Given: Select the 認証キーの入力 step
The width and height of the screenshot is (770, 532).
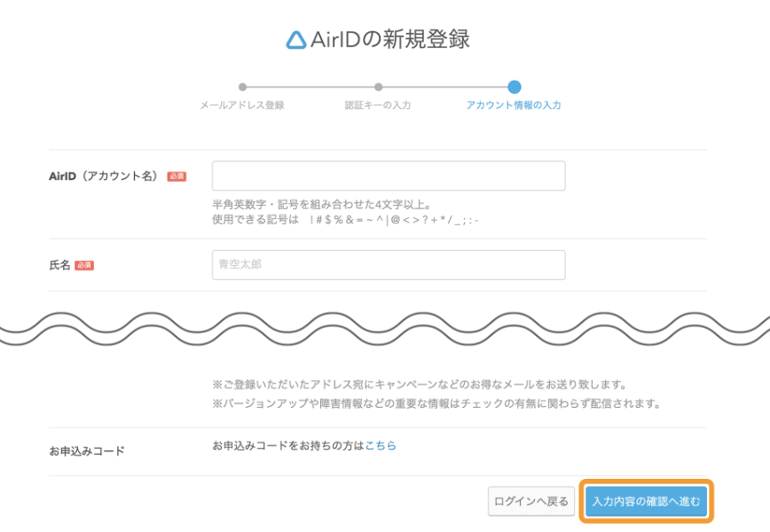Looking at the screenshot, I should click(378, 105).
